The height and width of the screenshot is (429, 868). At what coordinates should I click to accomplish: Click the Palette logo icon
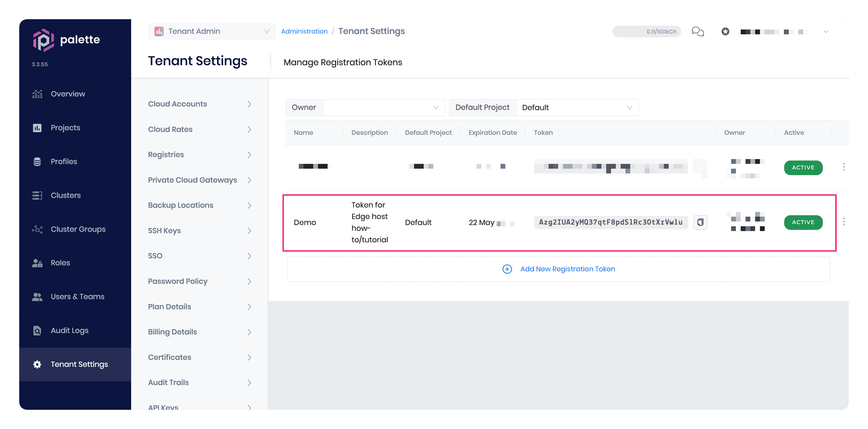click(x=43, y=40)
